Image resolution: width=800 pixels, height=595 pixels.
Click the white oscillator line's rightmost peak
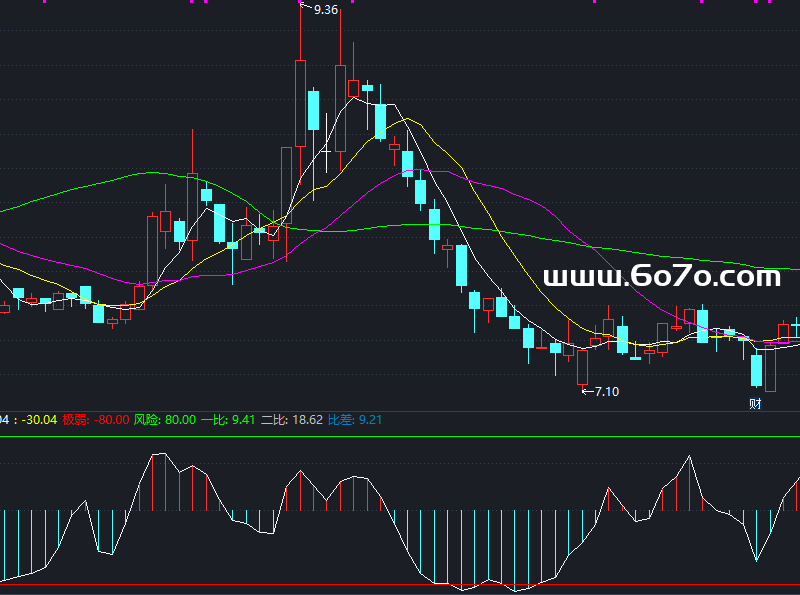pyautogui.click(x=689, y=457)
